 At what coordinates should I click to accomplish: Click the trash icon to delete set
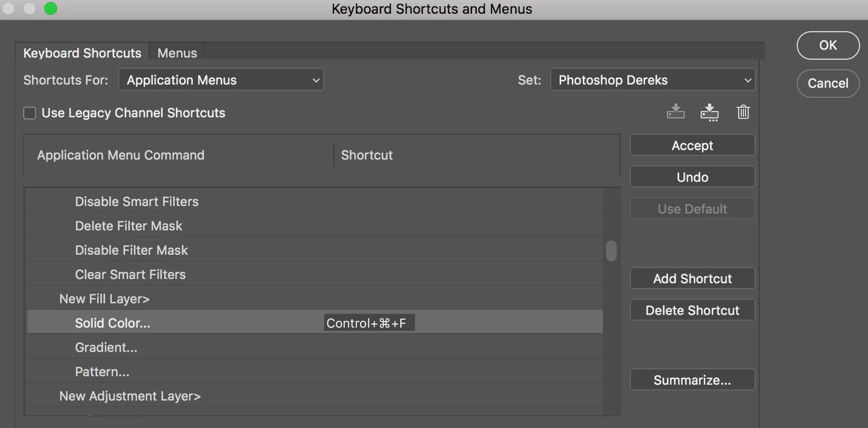tap(743, 112)
